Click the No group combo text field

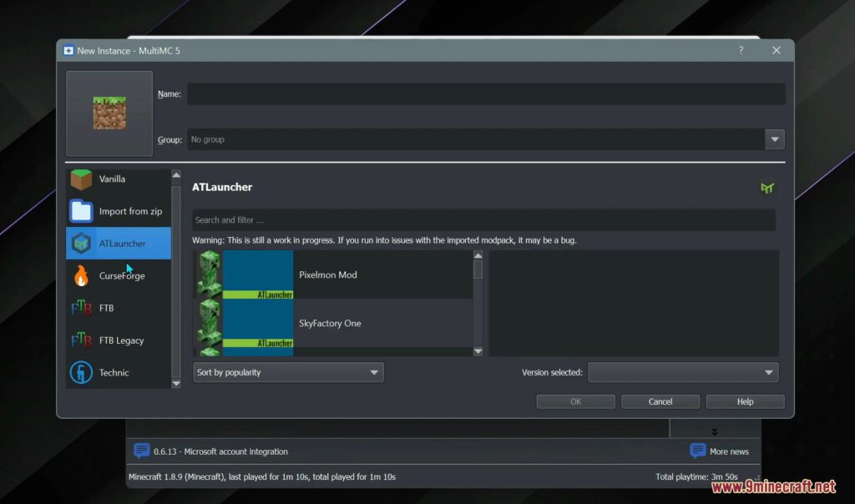pos(475,139)
